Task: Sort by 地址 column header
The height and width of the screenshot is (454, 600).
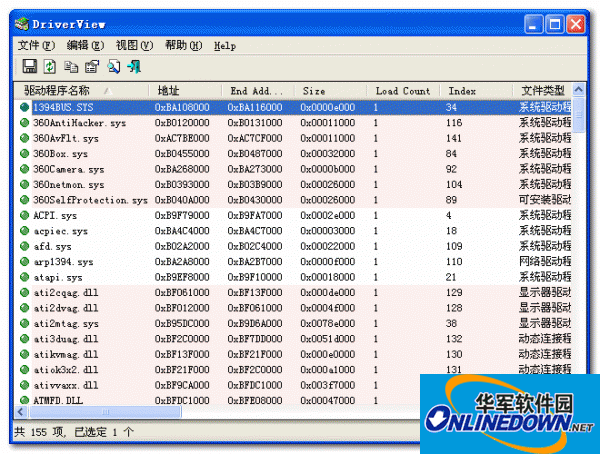Action: point(185,91)
